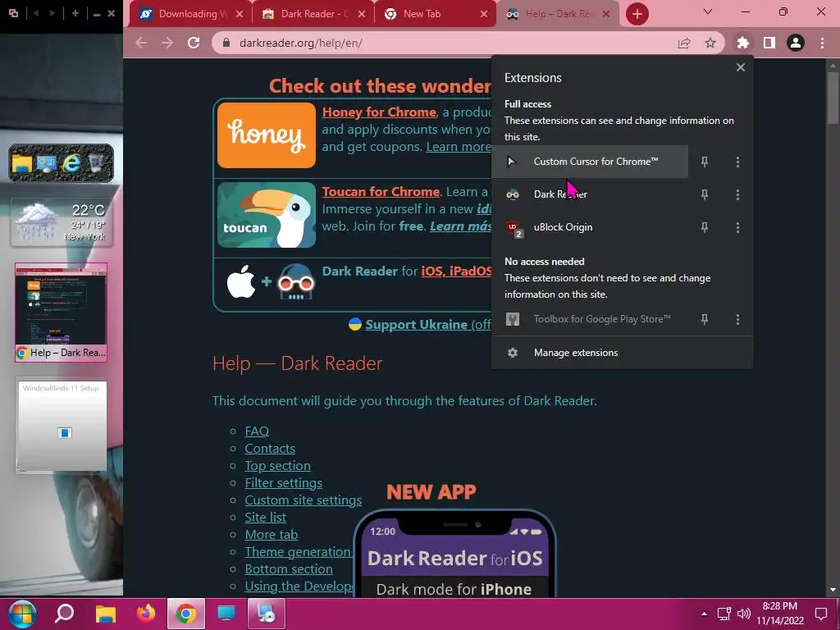Select Toolbox for Google Play Store entry

pyautogui.click(x=590, y=319)
